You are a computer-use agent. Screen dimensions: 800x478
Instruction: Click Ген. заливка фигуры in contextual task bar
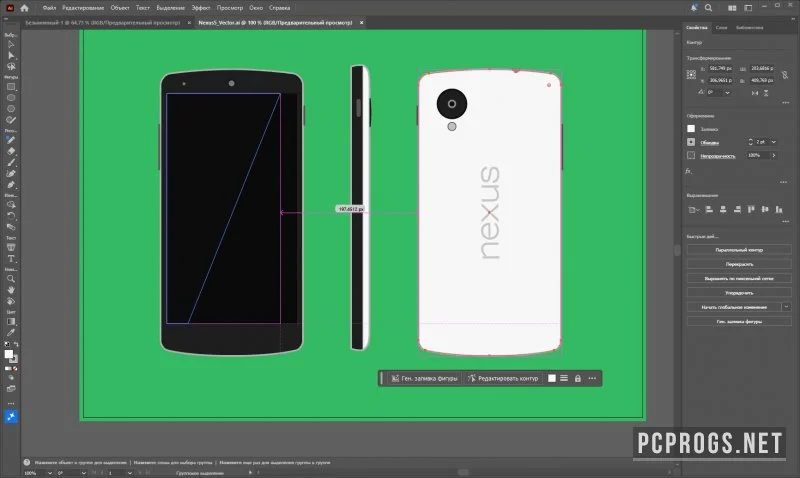tap(424, 379)
